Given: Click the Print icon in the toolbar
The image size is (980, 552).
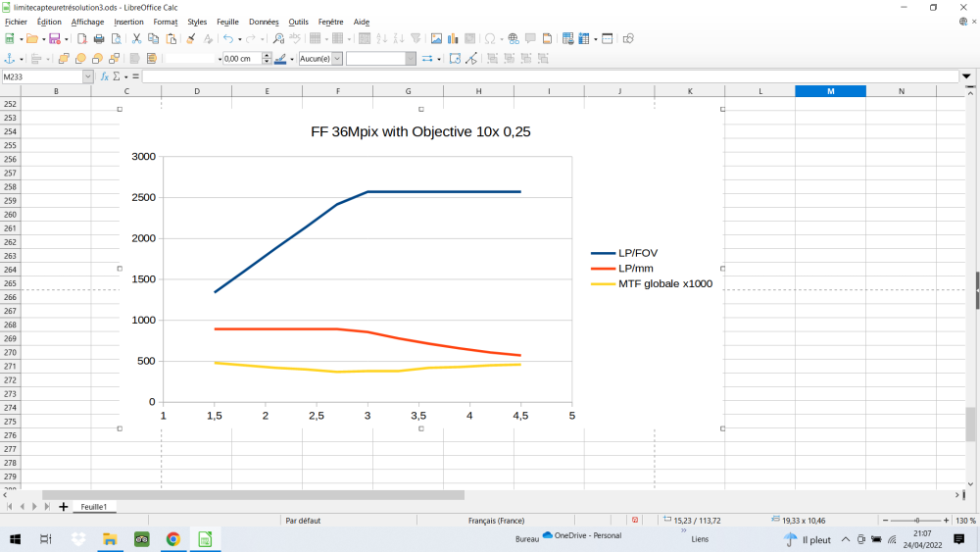Looking at the screenshot, I should click(99, 39).
